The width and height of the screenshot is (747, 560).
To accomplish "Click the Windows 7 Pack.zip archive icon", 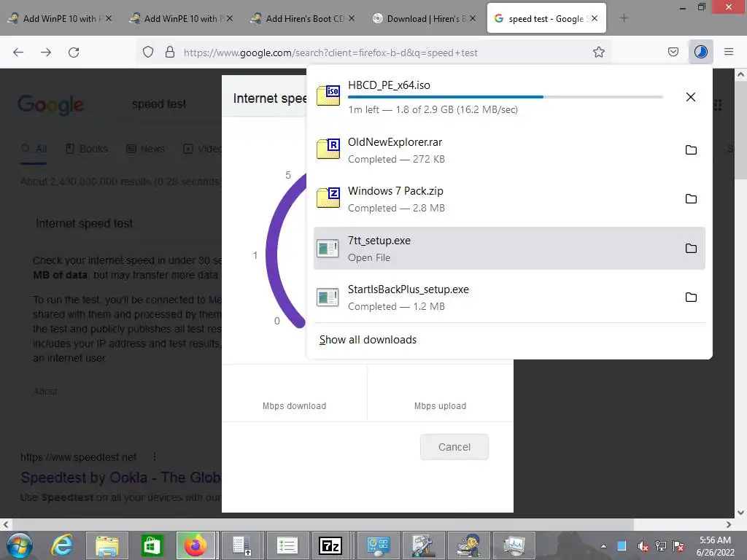I will (x=328, y=198).
